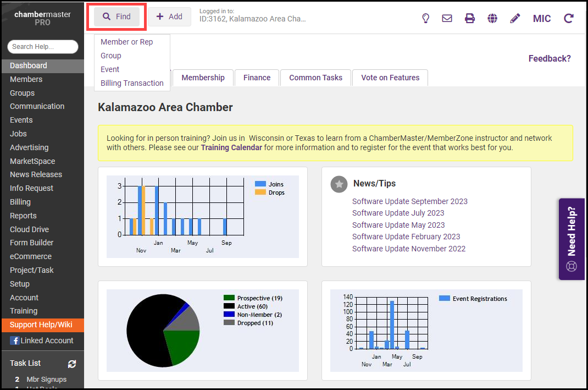
Task: Click the printer icon in header
Action: [x=470, y=18]
